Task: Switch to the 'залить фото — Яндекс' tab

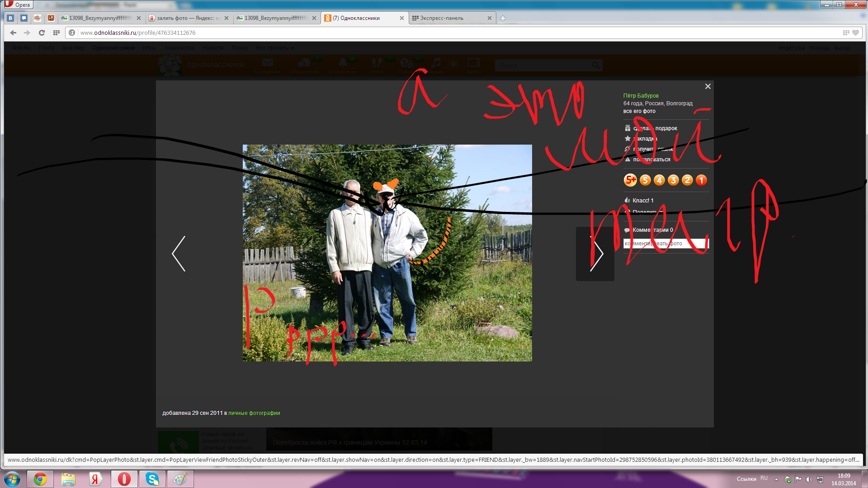Action: coord(188,18)
